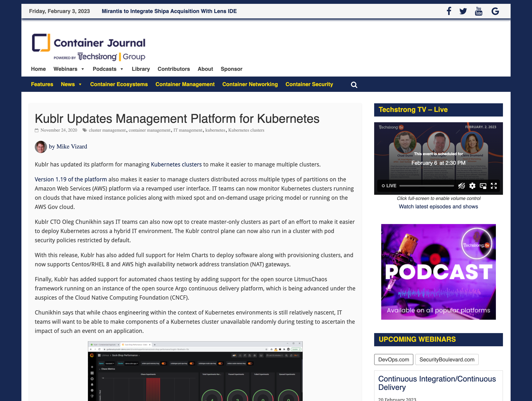Expand the Webinars dropdown arrow
The height and width of the screenshot is (401, 532).
pyautogui.click(x=83, y=69)
